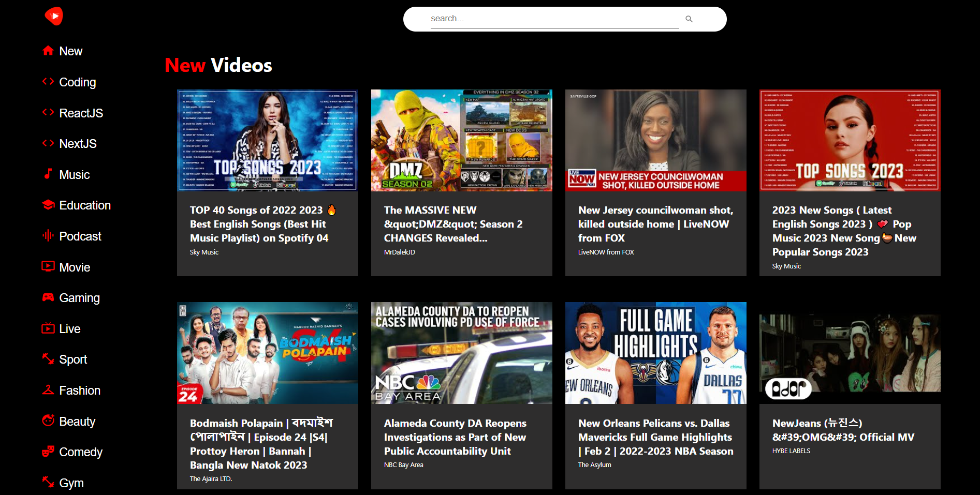Open the MrDalekJD channel link
Screen dimensions: 980x495
pyautogui.click(x=399, y=252)
